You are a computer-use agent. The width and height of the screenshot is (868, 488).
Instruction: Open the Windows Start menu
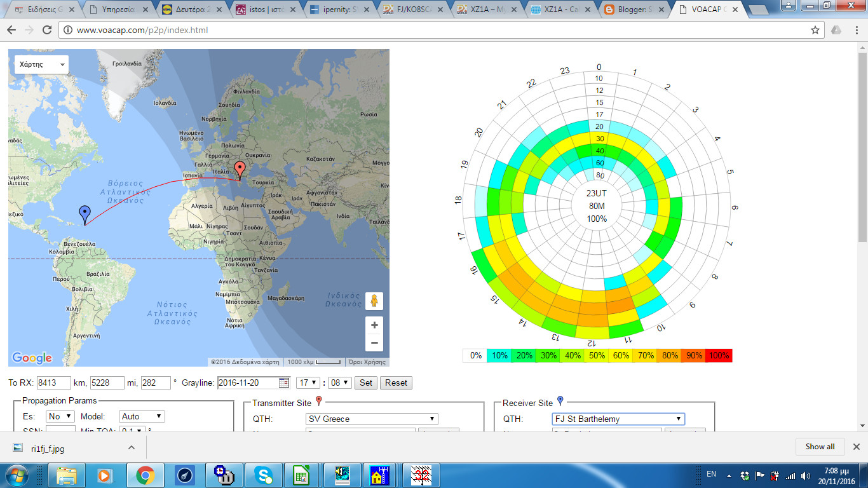click(17, 475)
